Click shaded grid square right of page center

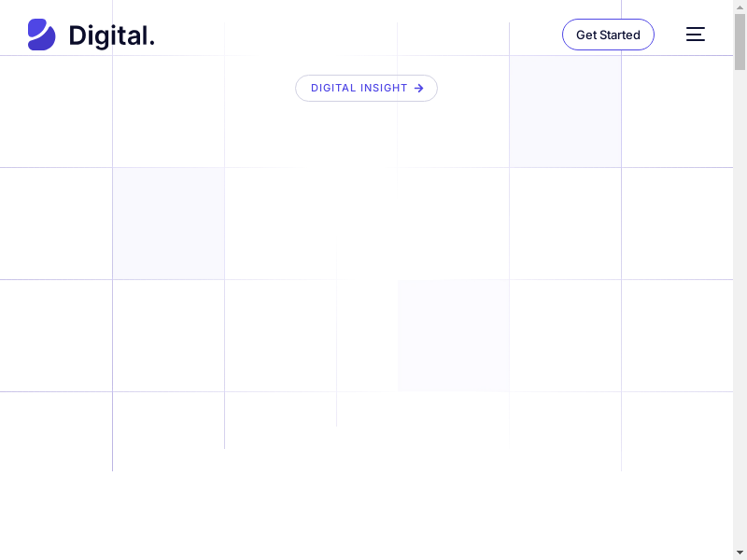tap(454, 336)
